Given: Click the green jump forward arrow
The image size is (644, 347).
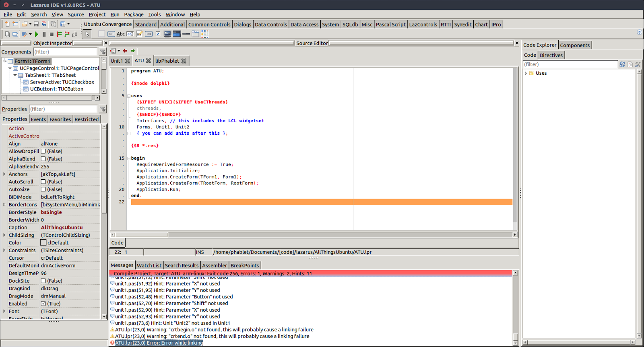Looking at the screenshot, I should pos(133,51).
